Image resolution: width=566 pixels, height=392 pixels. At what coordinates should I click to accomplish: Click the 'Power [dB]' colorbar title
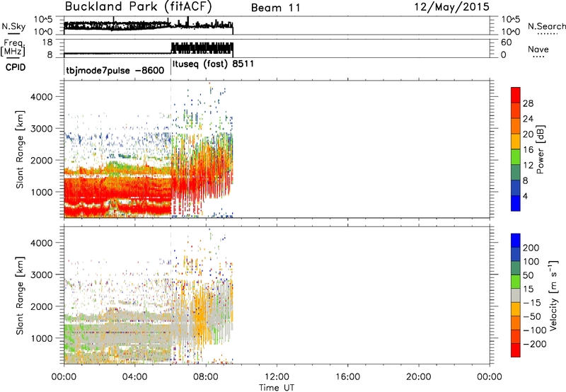[x=540, y=149]
